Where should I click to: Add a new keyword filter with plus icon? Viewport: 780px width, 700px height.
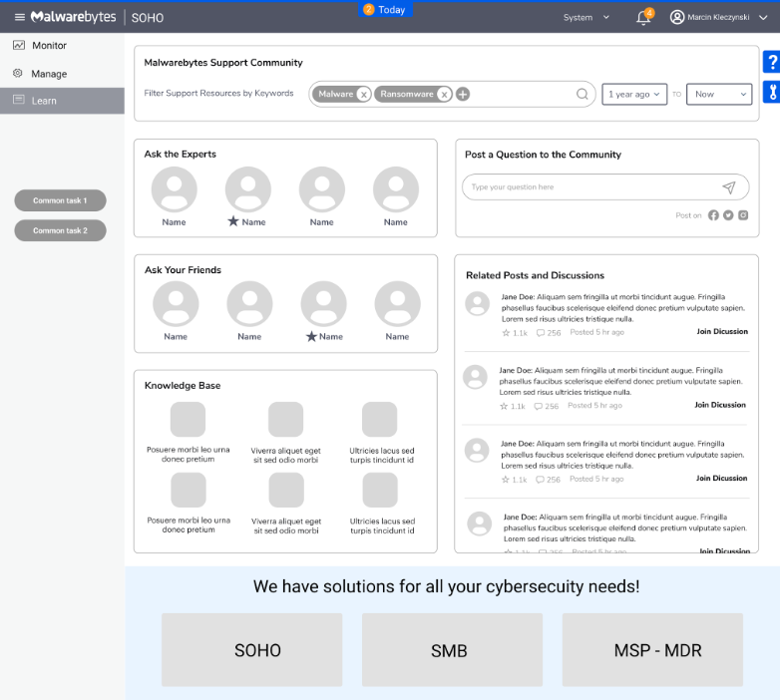(x=463, y=95)
